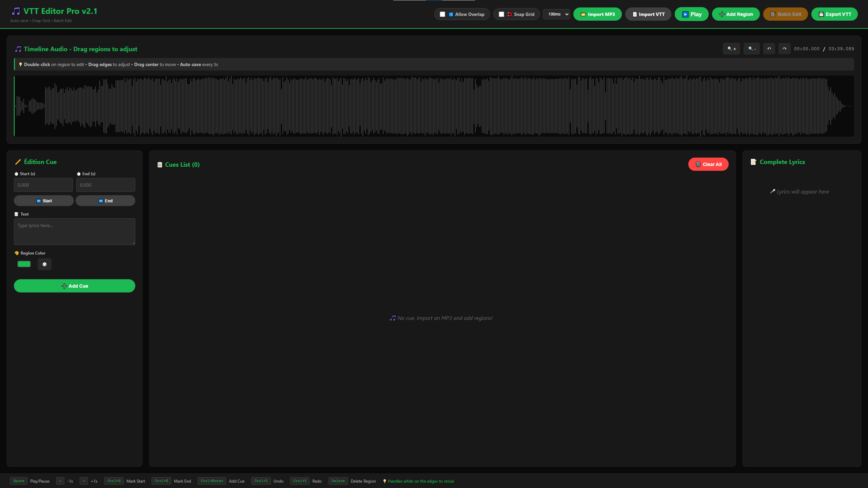Switch to the Complete Lyrics panel
Image resolution: width=868 pixels, height=488 pixels.
[x=782, y=162]
